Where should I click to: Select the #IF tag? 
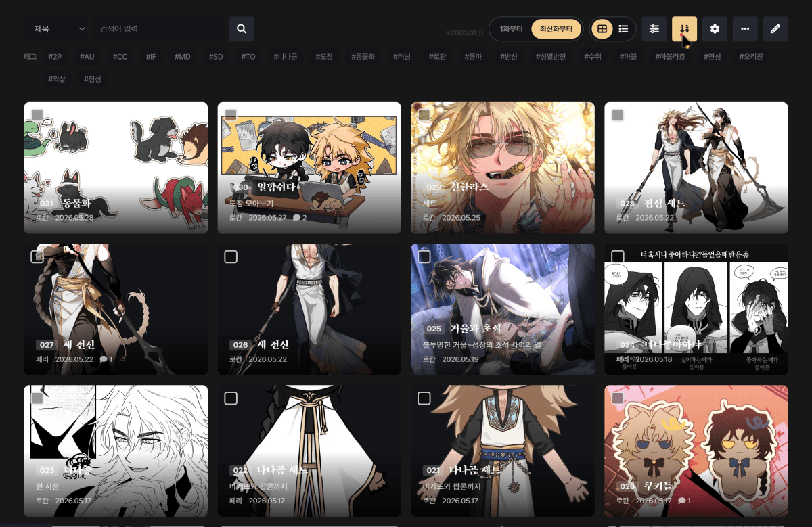coord(151,57)
